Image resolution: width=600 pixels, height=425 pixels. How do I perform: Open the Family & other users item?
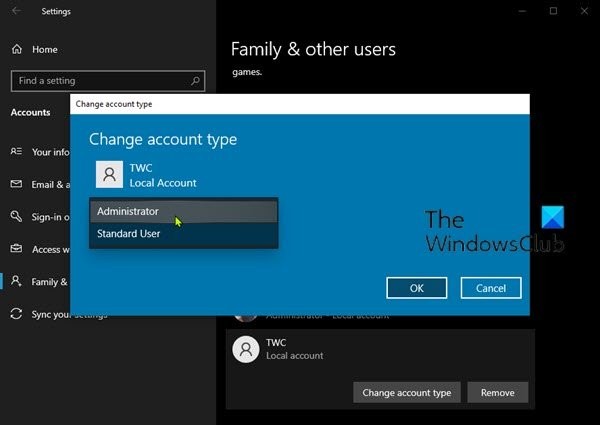(x=40, y=282)
